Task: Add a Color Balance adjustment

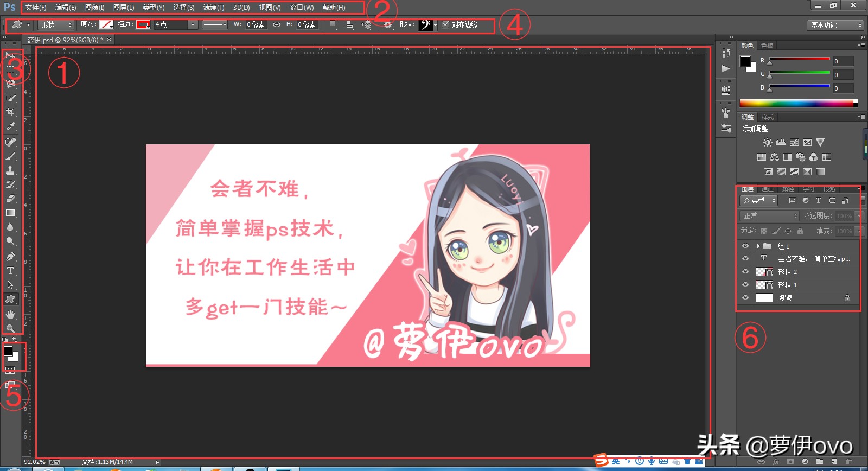Action: pyautogui.click(x=775, y=157)
